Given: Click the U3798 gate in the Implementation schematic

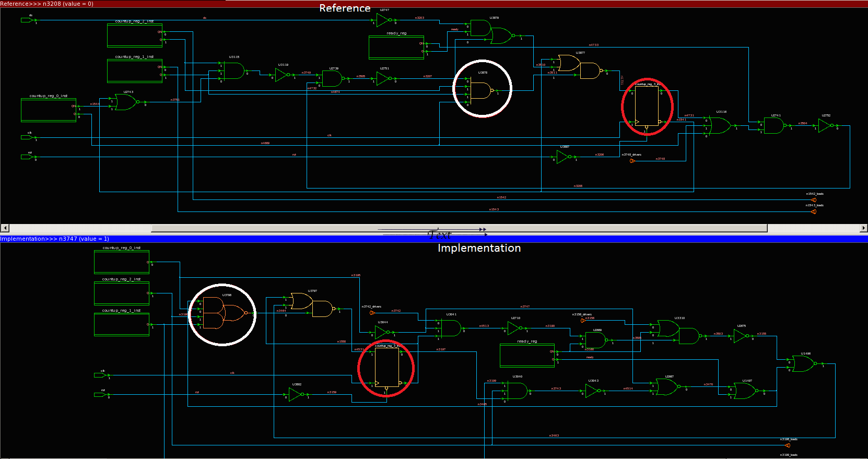Looking at the screenshot, I should pyautogui.click(x=223, y=313).
